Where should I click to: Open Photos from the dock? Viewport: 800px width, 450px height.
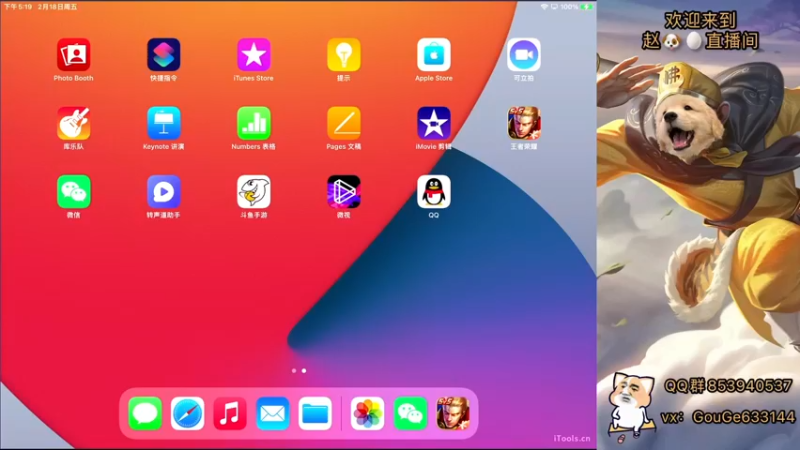coord(367,413)
